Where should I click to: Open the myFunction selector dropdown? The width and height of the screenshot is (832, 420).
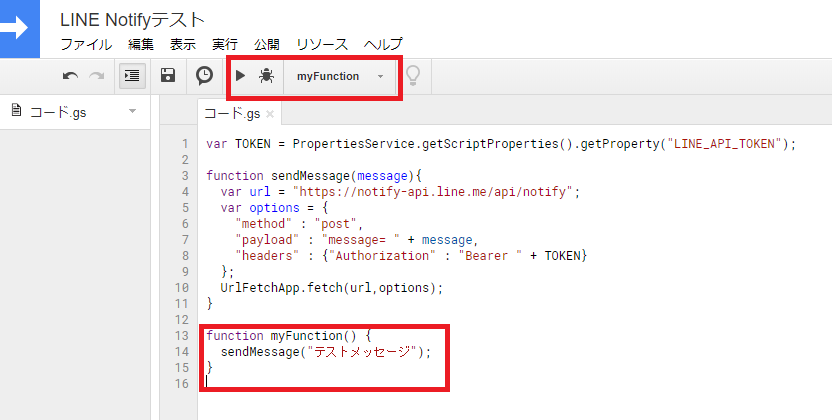[340, 76]
